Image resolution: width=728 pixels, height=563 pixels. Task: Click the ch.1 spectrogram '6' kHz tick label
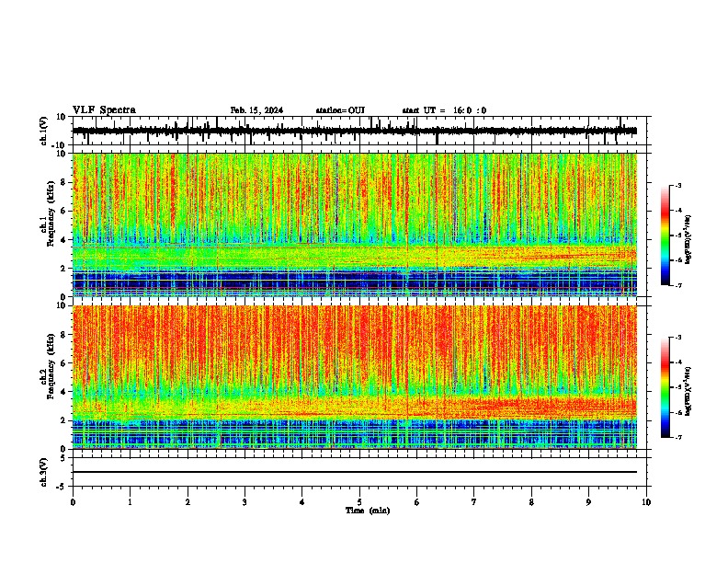[64, 211]
